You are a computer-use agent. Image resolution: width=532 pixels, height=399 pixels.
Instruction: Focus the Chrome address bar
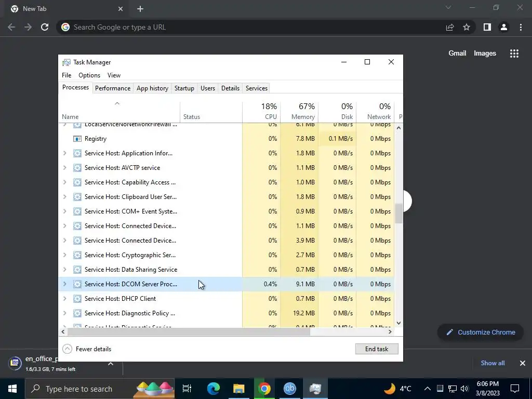coord(251,27)
